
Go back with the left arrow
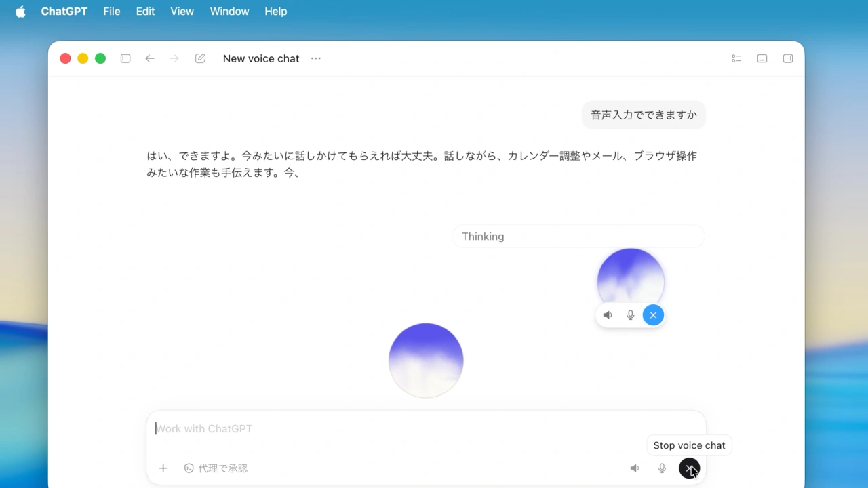(150, 58)
